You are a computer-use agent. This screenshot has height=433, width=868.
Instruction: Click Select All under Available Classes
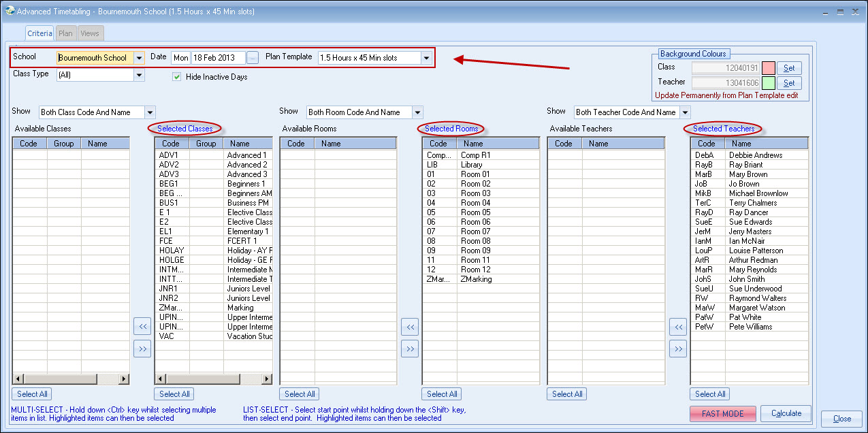tap(32, 394)
